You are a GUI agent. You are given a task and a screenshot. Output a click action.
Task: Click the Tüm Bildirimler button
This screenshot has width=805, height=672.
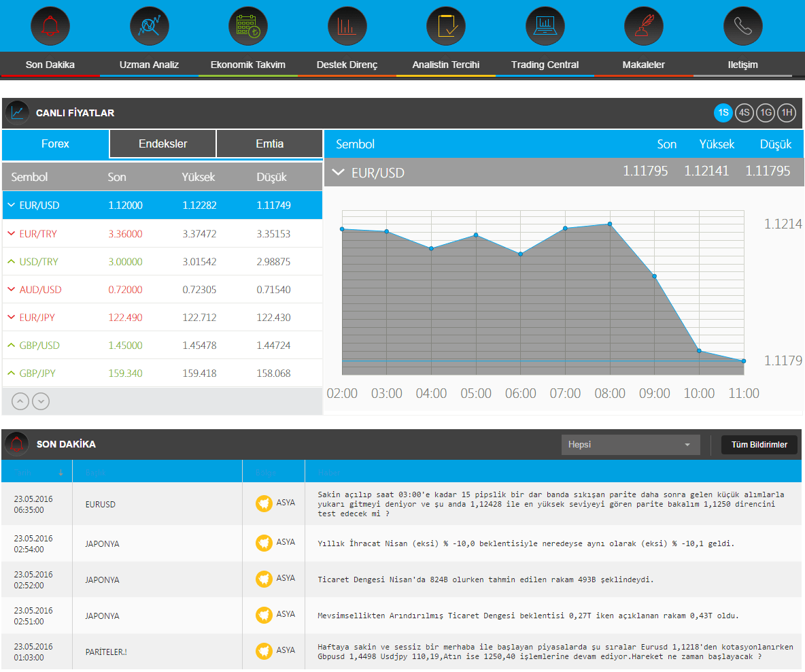759,444
